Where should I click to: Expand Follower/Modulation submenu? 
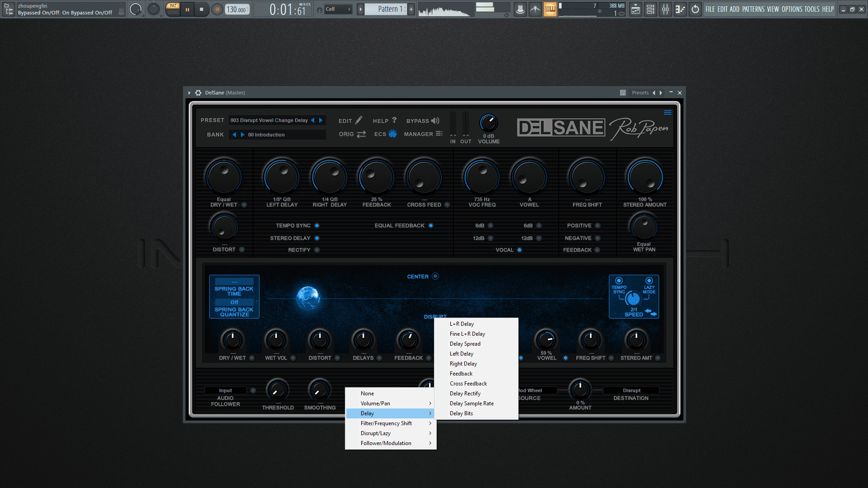(391, 443)
